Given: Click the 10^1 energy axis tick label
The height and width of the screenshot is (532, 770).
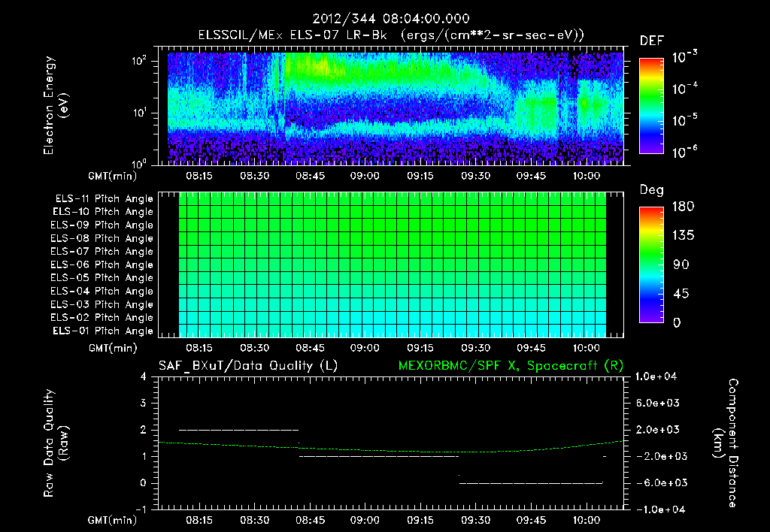Looking at the screenshot, I should [x=139, y=113].
